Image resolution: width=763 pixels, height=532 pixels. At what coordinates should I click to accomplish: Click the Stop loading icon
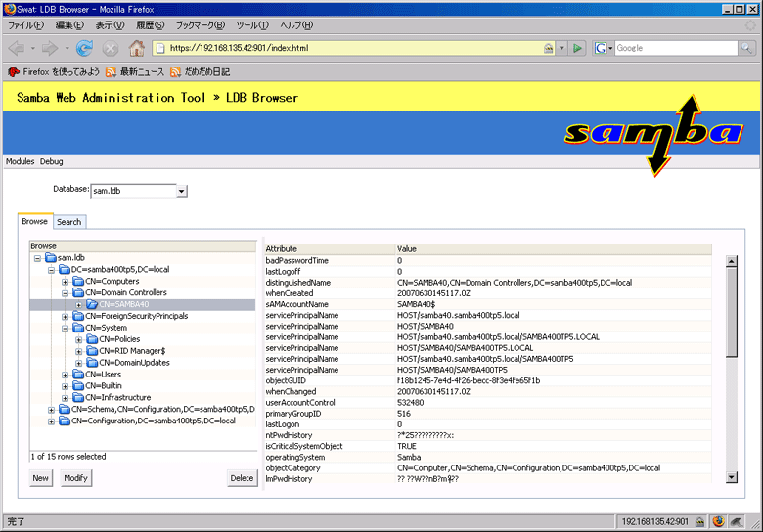(x=111, y=48)
